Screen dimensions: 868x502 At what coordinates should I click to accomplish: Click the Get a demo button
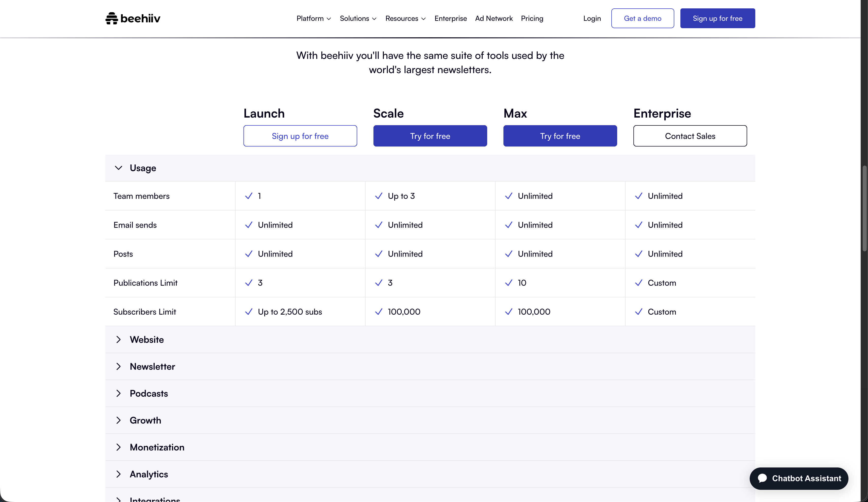point(642,18)
